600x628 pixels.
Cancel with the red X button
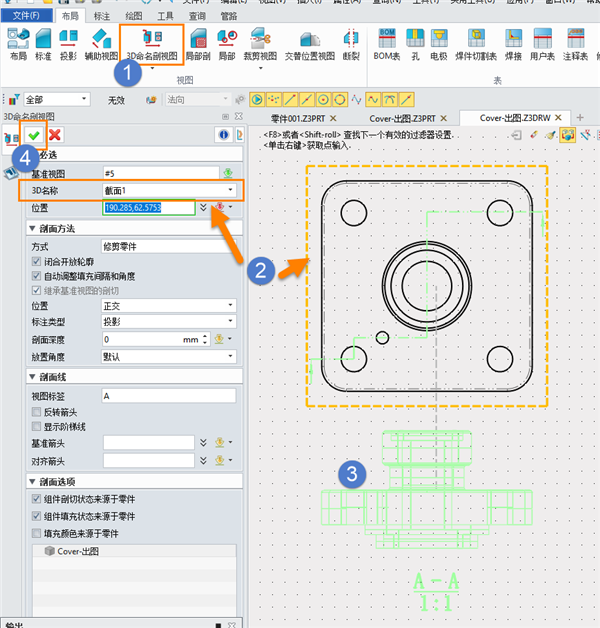pos(55,135)
